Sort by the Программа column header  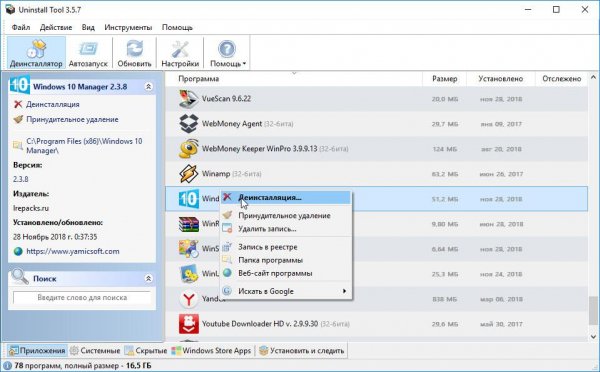click(x=293, y=79)
